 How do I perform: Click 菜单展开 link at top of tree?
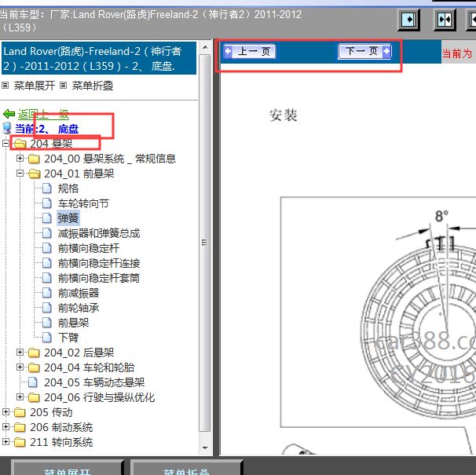(34, 86)
